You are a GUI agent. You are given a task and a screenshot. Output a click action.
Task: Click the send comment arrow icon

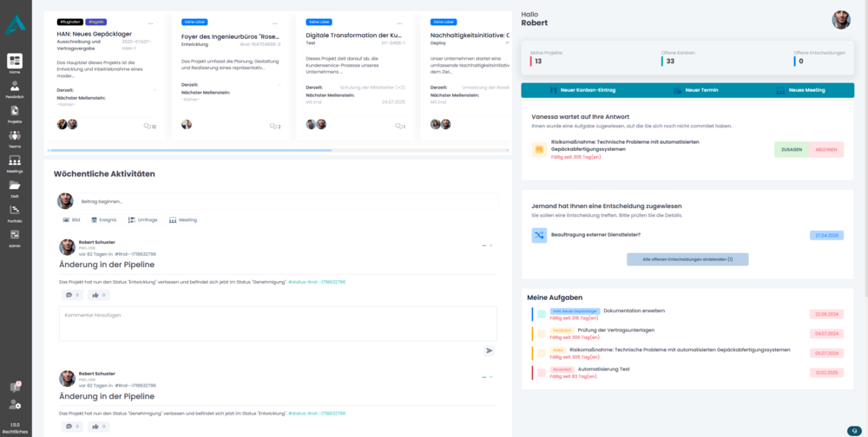489,350
